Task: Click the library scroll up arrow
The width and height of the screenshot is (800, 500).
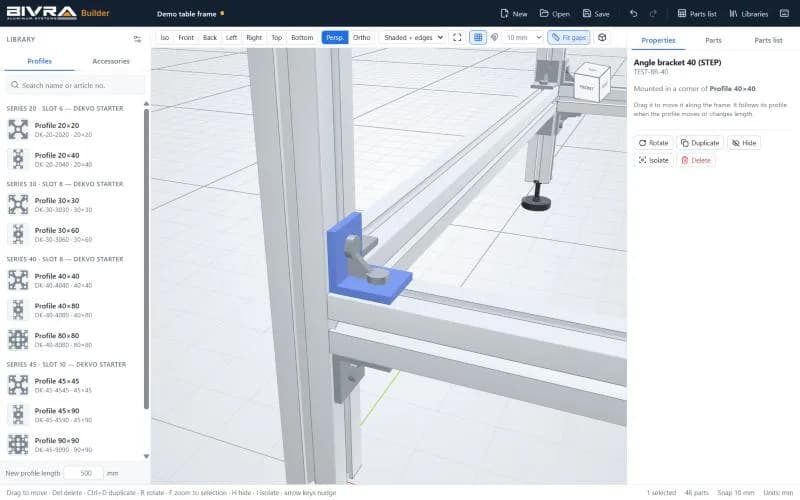Action: tap(146, 104)
